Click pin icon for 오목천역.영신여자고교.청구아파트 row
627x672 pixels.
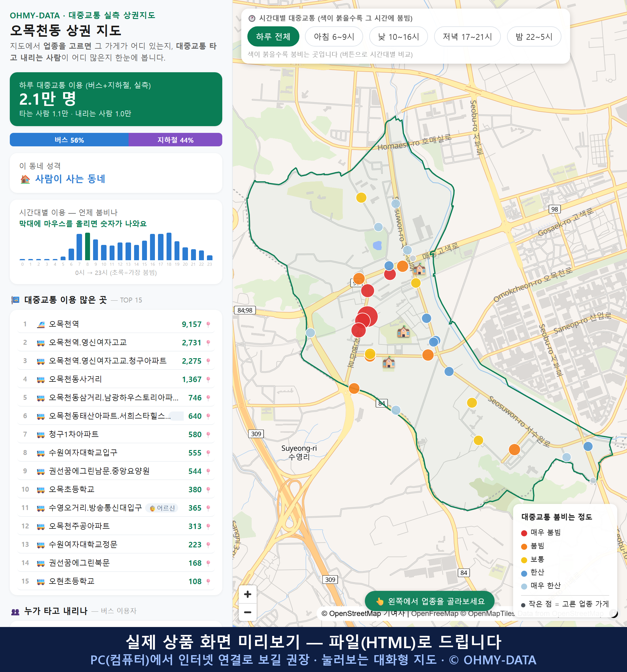pos(208,361)
